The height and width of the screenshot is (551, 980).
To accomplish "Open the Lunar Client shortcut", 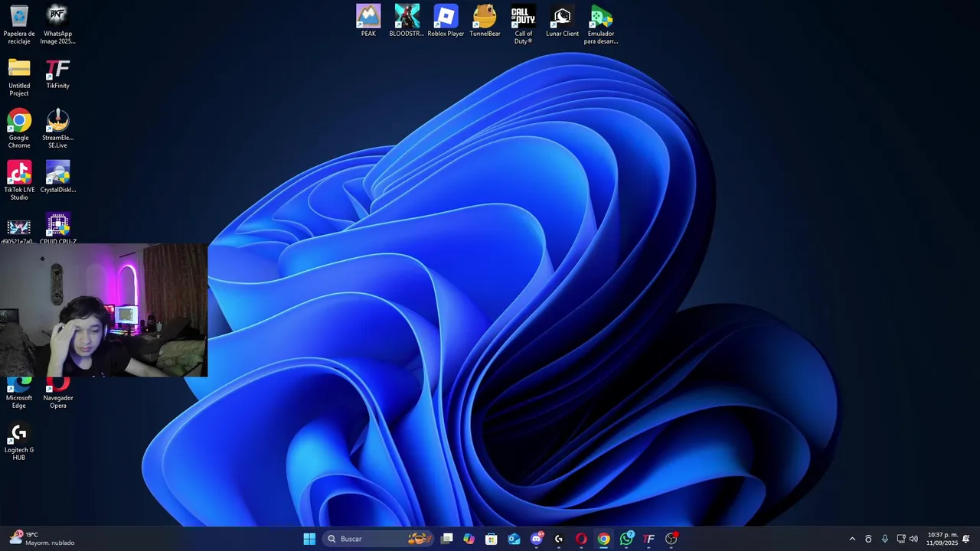I will (x=562, y=21).
